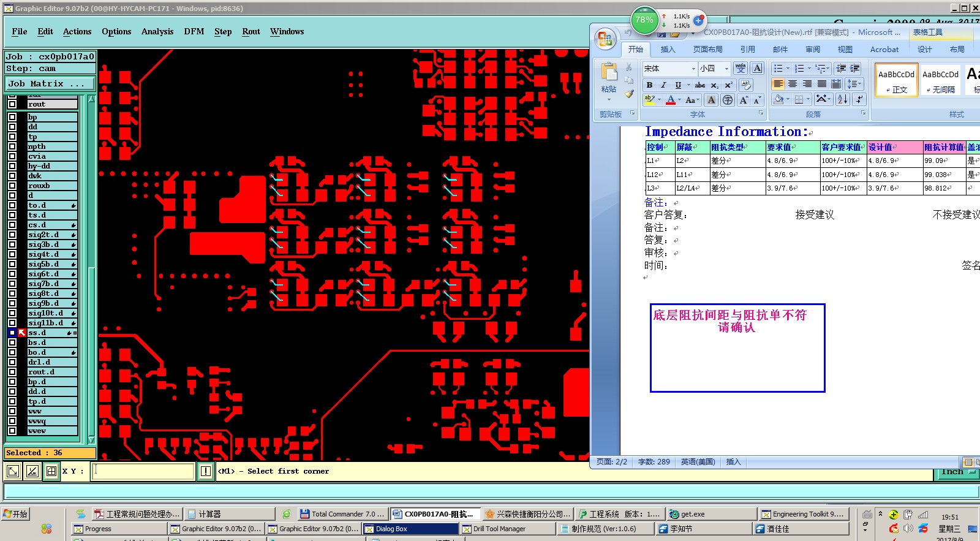
Task: Open the font size dropdown showing 小四
Action: [726, 69]
